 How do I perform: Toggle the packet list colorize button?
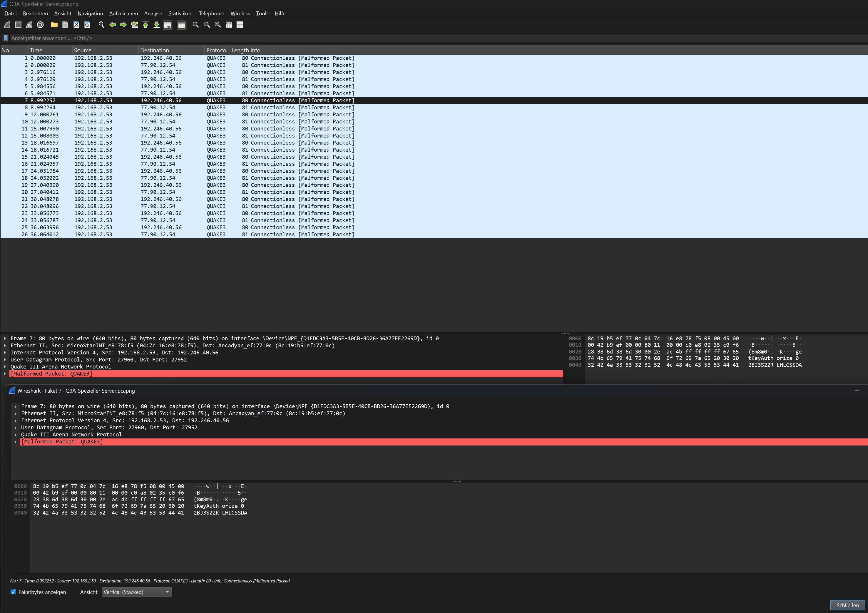pos(181,25)
